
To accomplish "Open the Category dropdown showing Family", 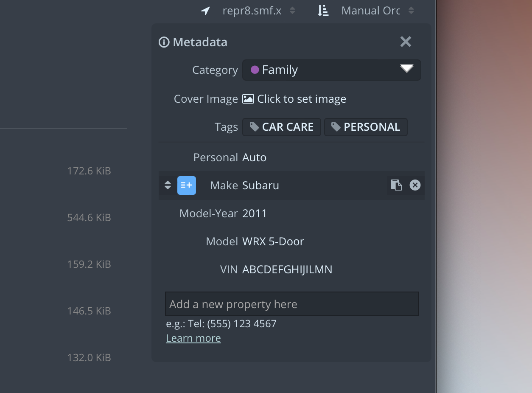I will tap(331, 70).
